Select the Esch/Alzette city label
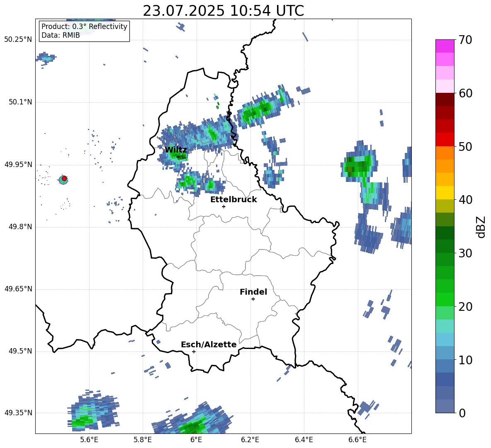 209,344
